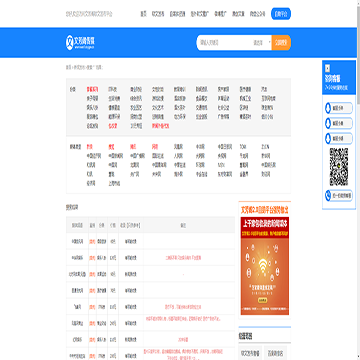Click the QR code in the service panel

pos(339,167)
